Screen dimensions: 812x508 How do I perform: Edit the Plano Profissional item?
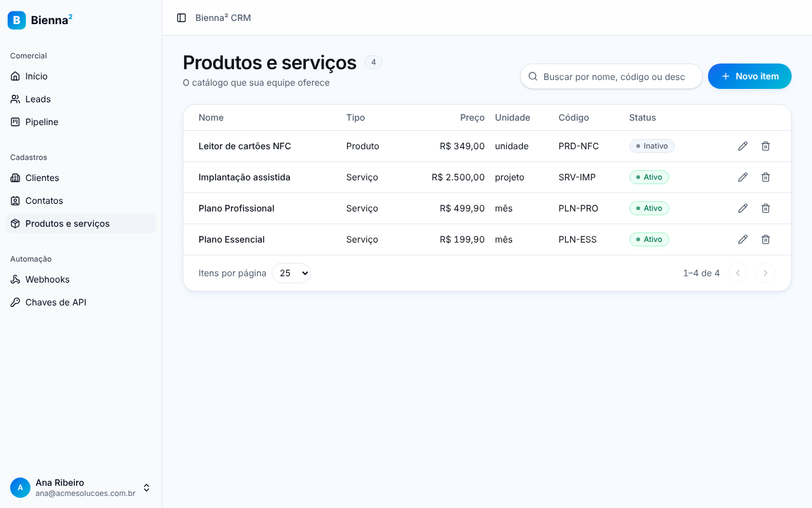tap(743, 208)
